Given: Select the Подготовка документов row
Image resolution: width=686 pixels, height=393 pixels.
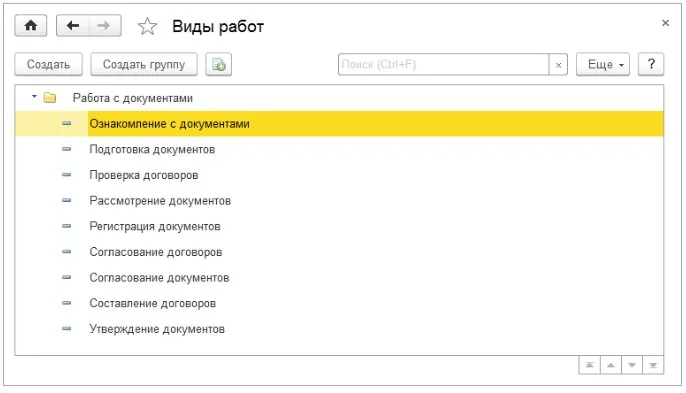Looking at the screenshot, I should coord(340,149).
